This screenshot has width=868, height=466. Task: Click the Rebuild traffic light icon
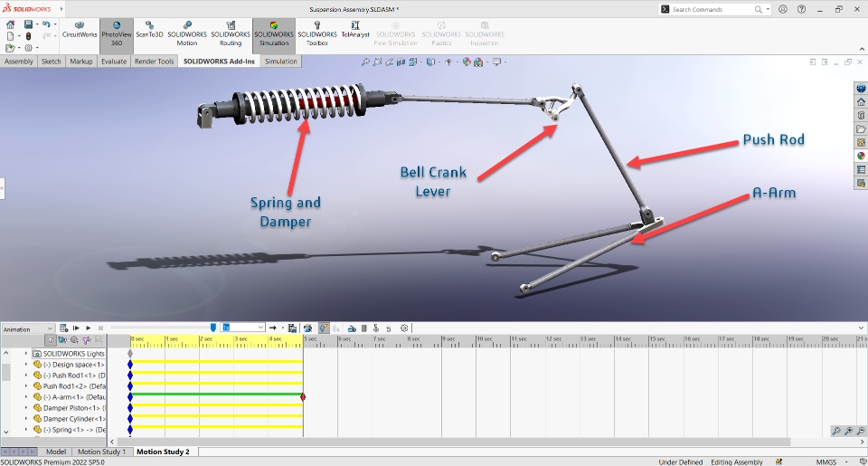tap(28, 36)
